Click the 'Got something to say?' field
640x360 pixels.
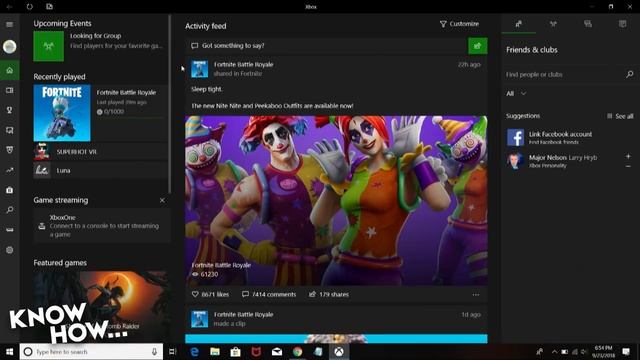click(327, 46)
